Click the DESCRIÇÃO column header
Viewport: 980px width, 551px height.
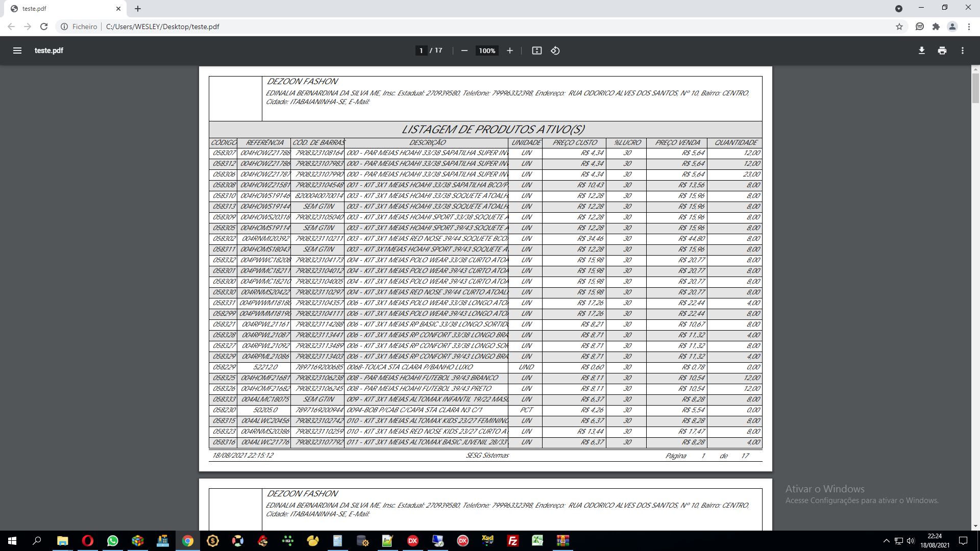[x=427, y=143]
